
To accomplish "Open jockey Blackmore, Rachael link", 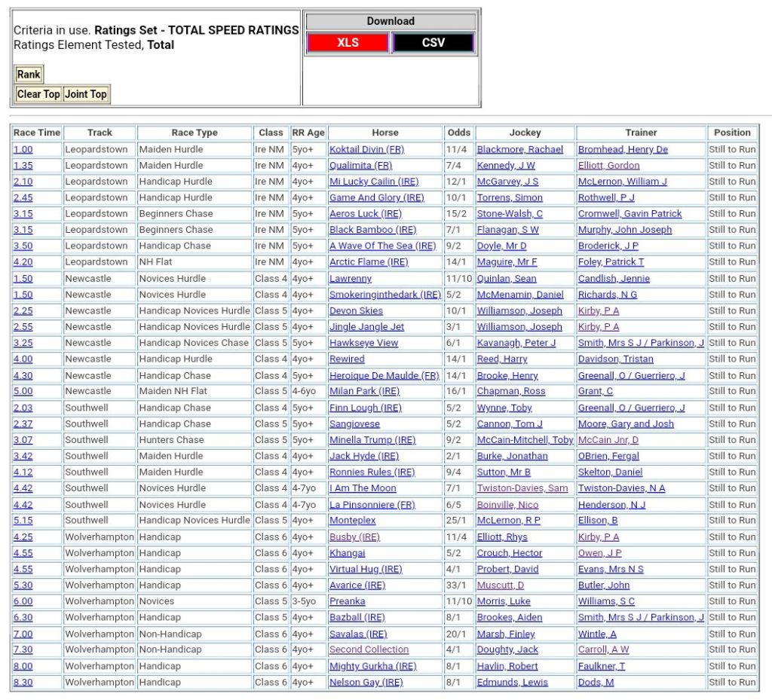I will pos(519,149).
